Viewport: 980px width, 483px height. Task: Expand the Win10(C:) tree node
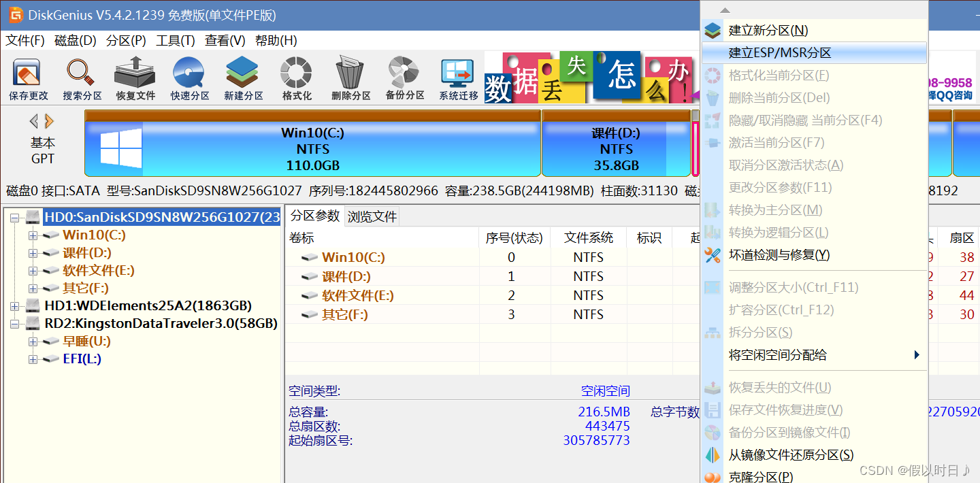(33, 235)
